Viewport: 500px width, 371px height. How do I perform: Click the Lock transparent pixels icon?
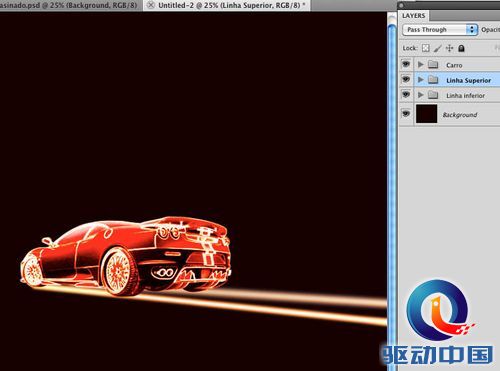pos(426,48)
